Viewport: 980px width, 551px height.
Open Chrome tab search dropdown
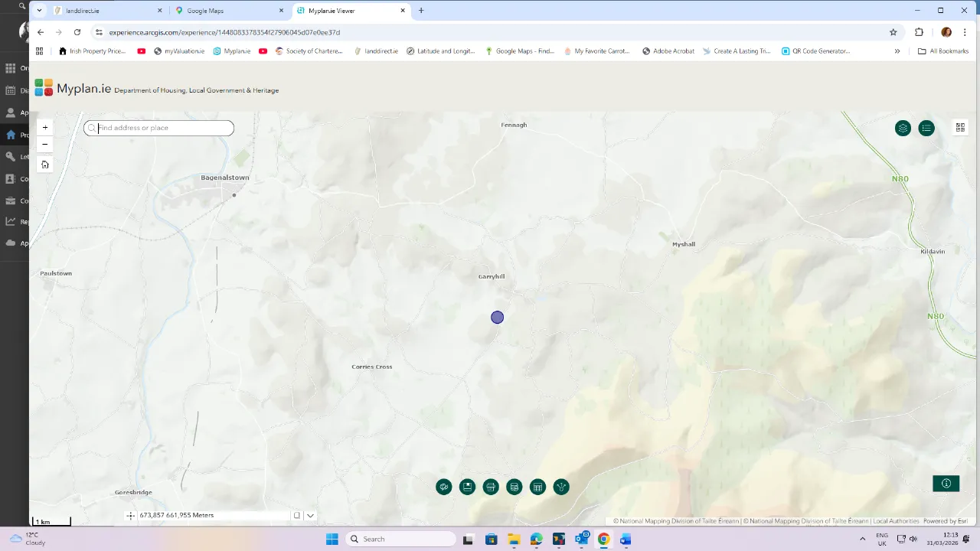[x=40, y=11]
